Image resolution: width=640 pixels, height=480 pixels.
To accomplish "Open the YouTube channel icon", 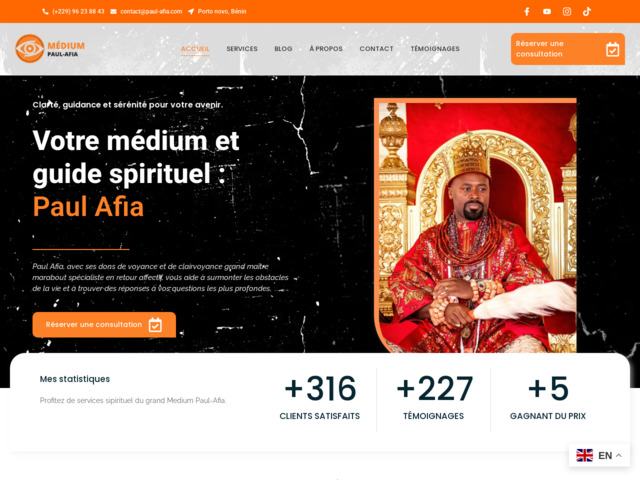I will [547, 11].
